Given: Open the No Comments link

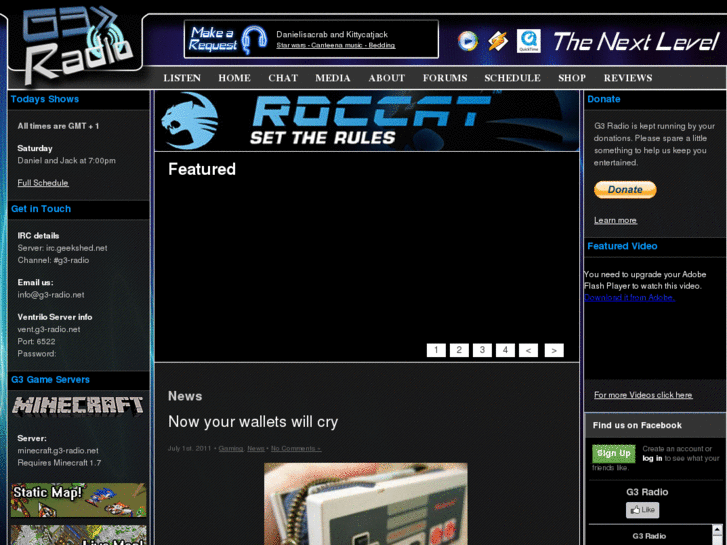Looking at the screenshot, I should pyautogui.click(x=296, y=449).
